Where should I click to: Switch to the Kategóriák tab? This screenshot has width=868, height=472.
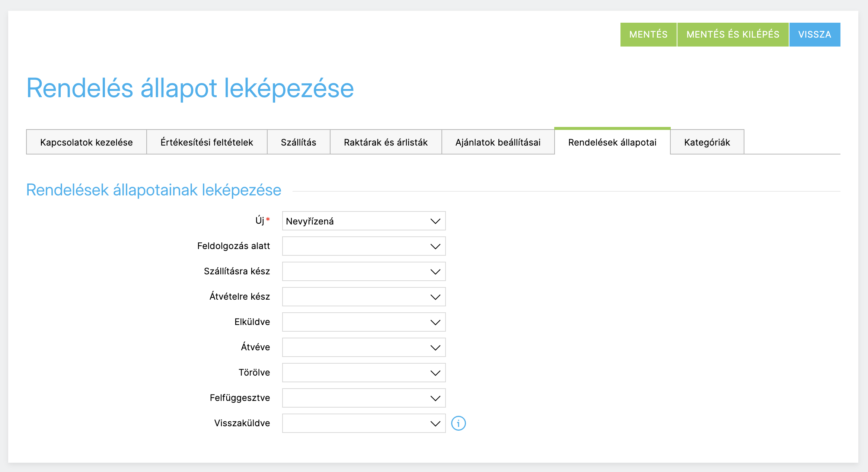(707, 142)
